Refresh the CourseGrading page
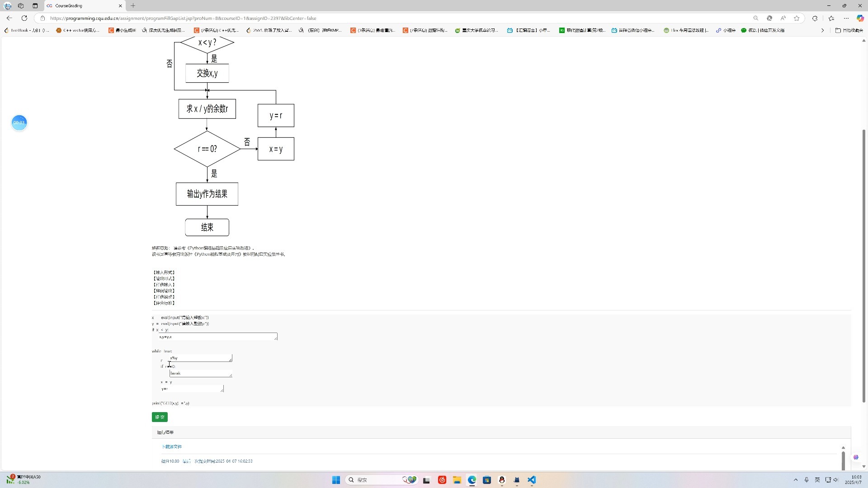This screenshot has width=868, height=488. pyautogui.click(x=24, y=18)
